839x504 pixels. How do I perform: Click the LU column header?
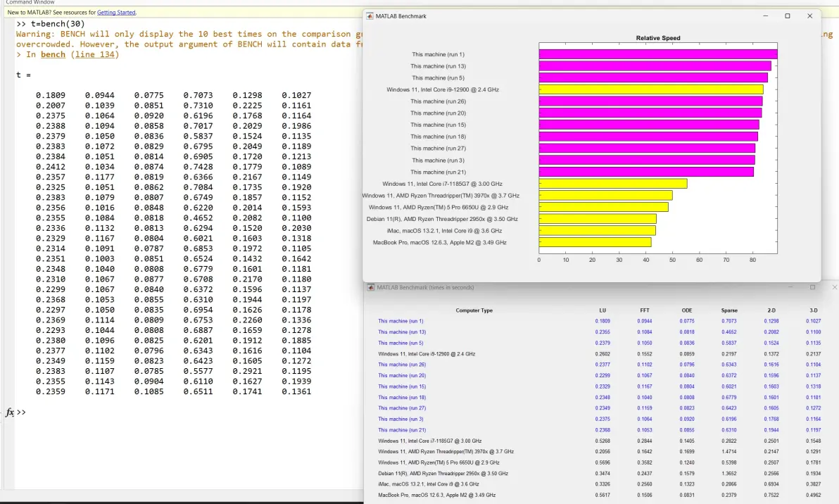coord(603,310)
